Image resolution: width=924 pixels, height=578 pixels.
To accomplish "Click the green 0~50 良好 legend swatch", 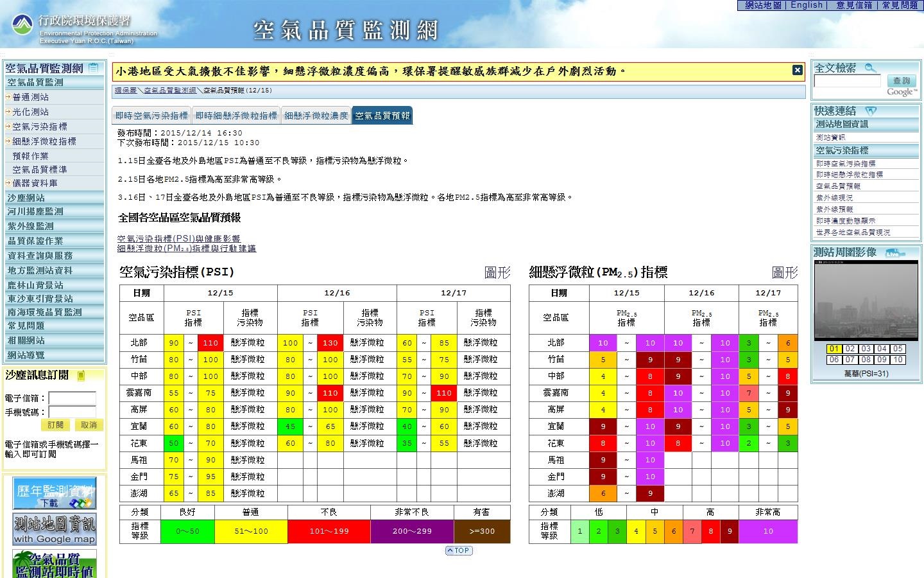I will pyautogui.click(x=187, y=531).
